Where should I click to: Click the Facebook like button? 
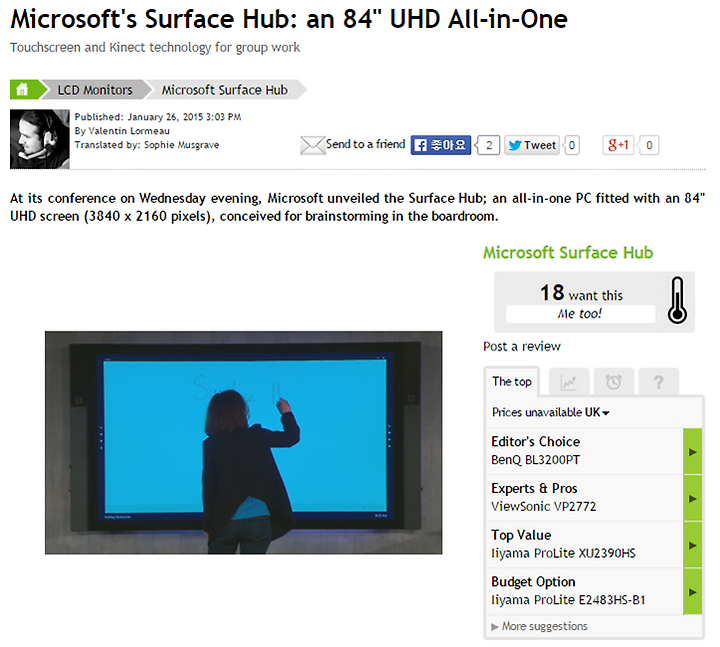pyautogui.click(x=440, y=145)
